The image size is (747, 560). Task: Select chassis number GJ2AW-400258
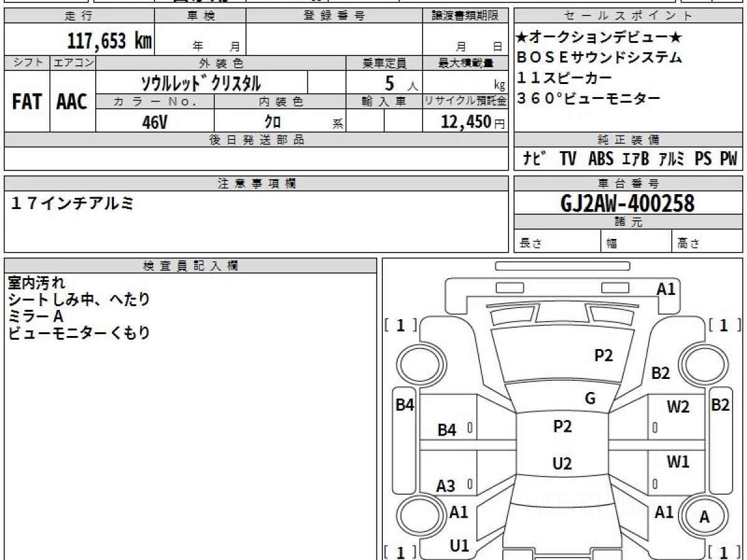tap(627, 203)
